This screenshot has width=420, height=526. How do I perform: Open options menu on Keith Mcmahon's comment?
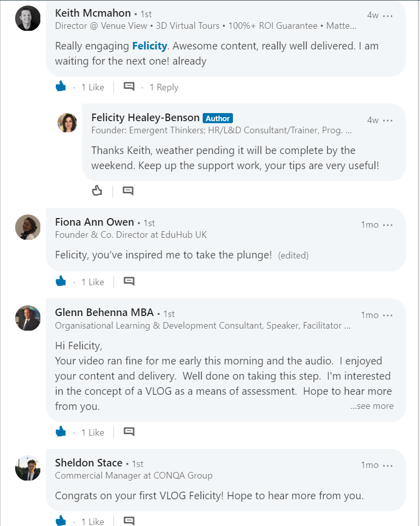click(388, 16)
